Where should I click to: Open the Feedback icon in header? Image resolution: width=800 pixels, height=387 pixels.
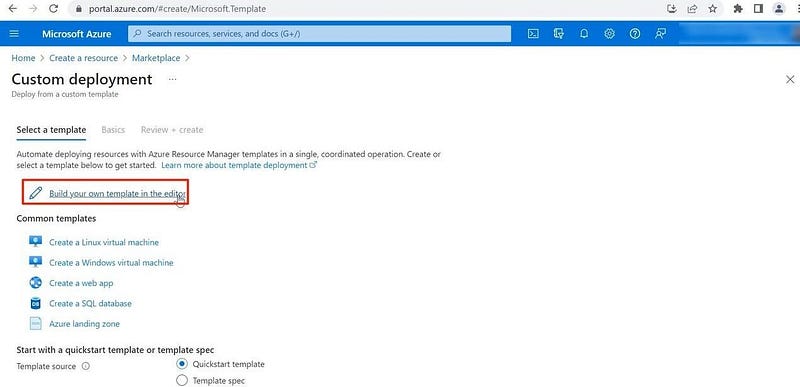tap(660, 34)
